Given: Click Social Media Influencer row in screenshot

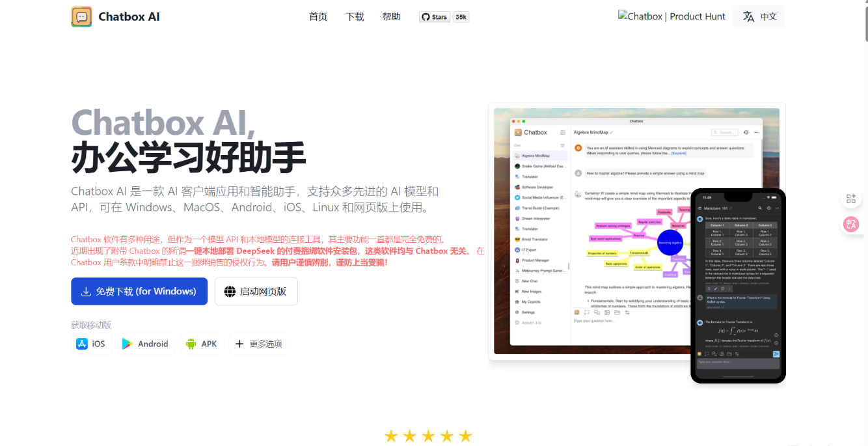Looking at the screenshot, I should [539, 197].
